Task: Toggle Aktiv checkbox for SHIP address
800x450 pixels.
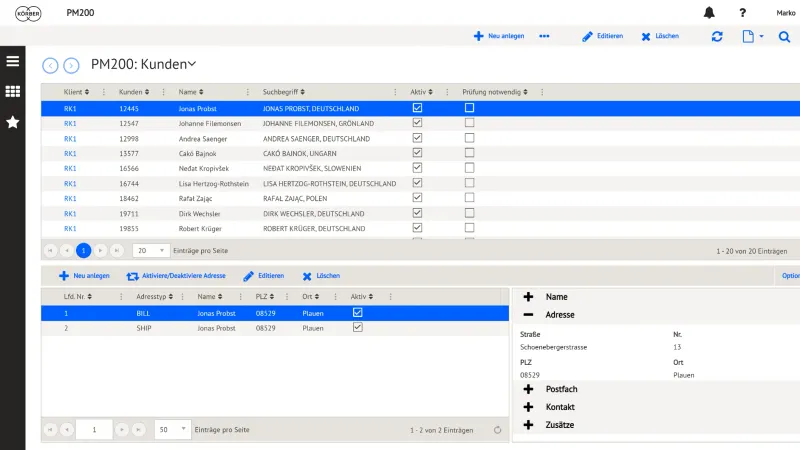Action: [x=358, y=327]
